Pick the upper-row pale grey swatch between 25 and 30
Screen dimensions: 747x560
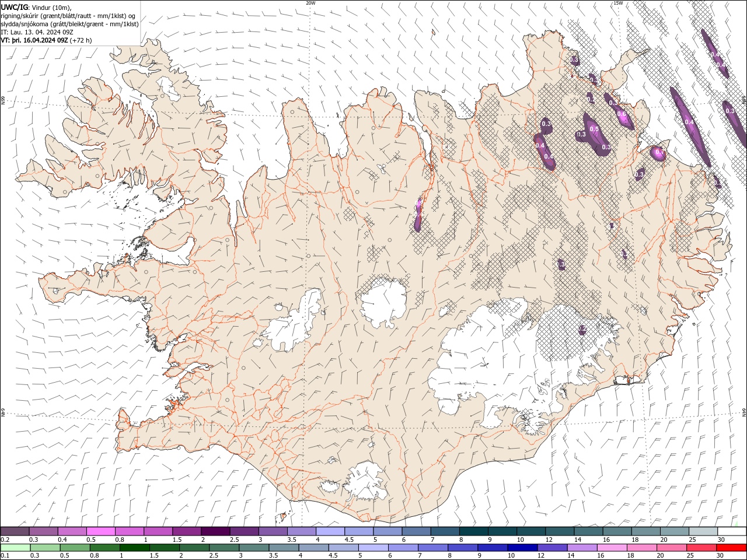point(703,531)
